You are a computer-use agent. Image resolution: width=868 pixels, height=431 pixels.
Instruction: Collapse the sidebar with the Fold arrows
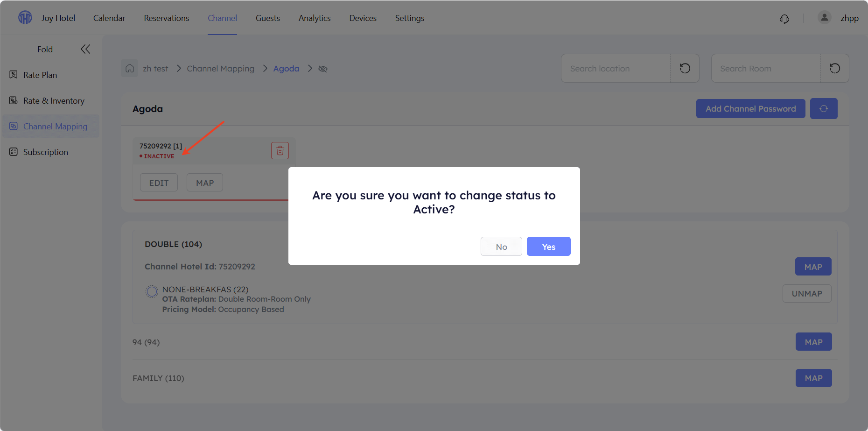click(x=85, y=49)
